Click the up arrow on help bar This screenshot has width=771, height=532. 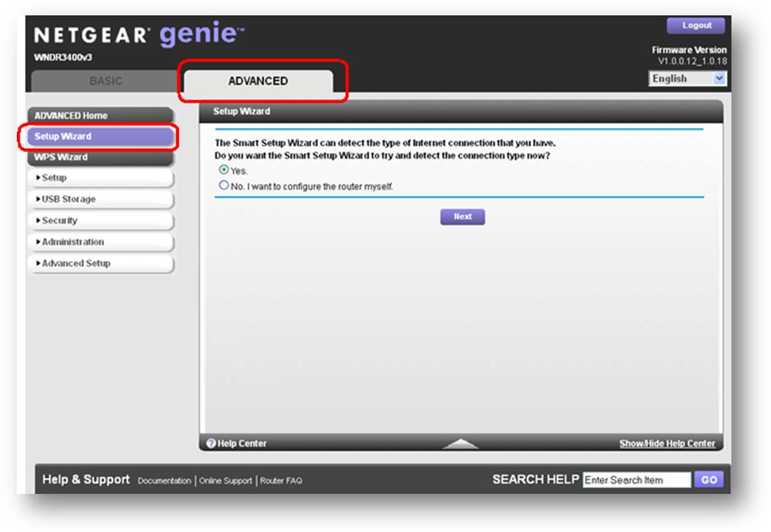[x=461, y=443]
